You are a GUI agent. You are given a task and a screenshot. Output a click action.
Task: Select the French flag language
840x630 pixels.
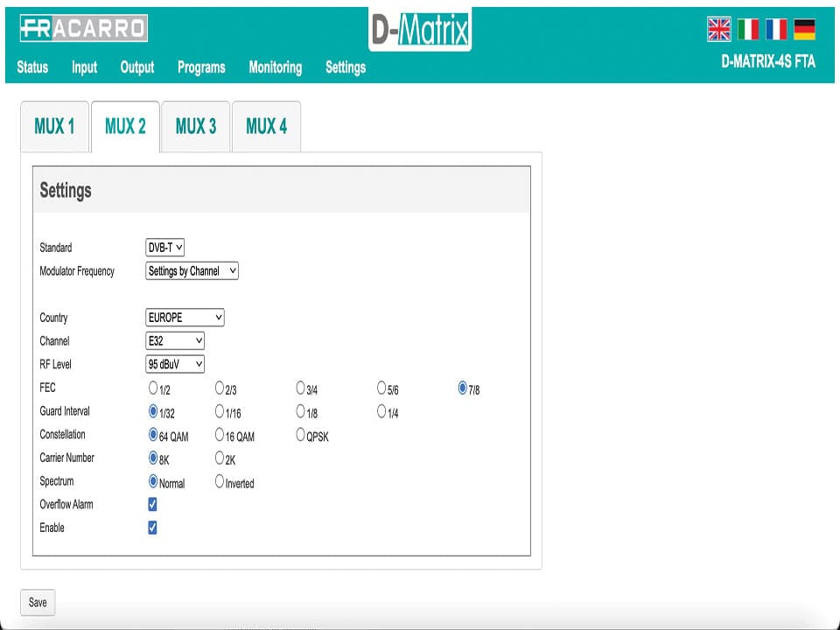tap(776, 30)
